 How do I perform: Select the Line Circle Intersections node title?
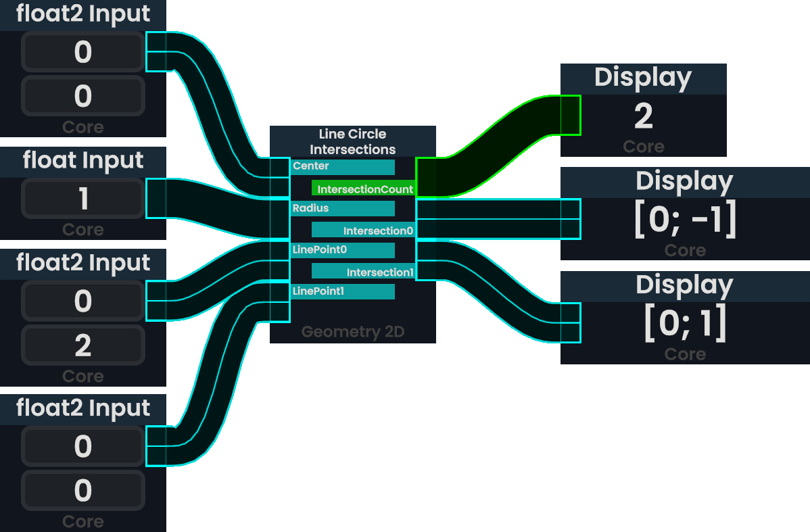[x=352, y=142]
